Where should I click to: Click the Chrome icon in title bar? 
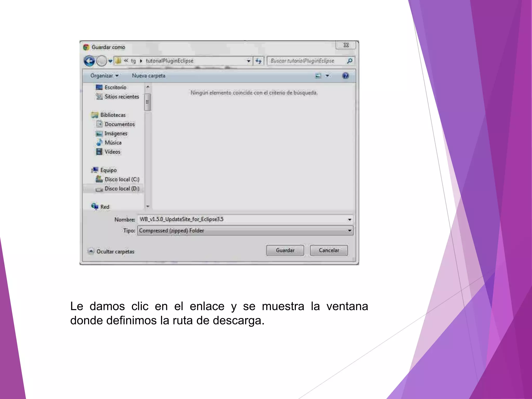[86, 47]
